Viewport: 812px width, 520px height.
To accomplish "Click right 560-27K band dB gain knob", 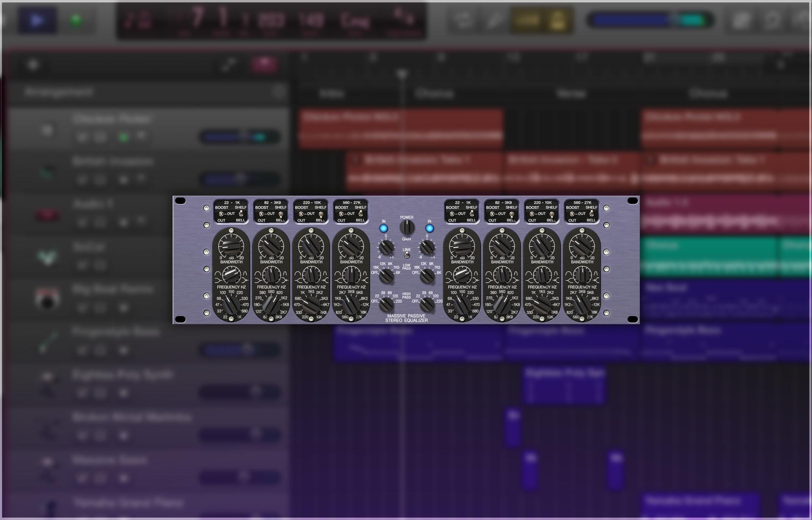I will click(582, 246).
